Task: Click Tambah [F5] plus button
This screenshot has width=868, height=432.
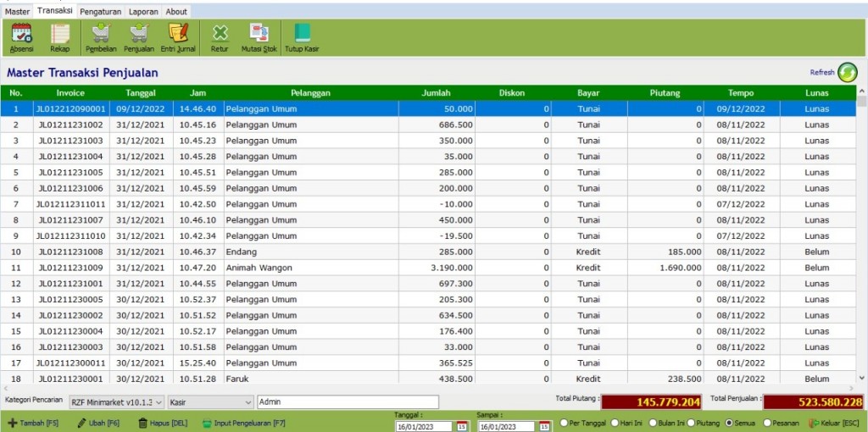Action: pos(33,424)
